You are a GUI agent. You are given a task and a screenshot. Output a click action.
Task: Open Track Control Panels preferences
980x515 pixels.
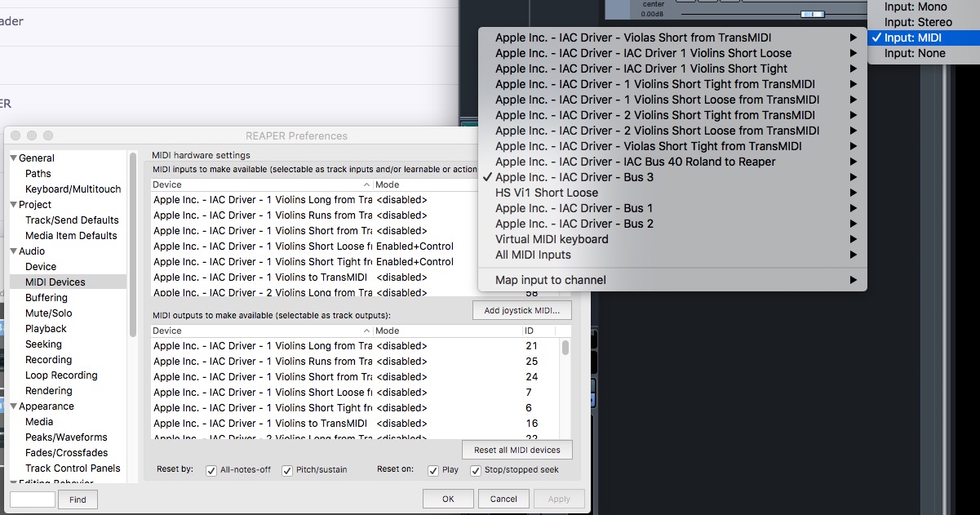tap(73, 468)
